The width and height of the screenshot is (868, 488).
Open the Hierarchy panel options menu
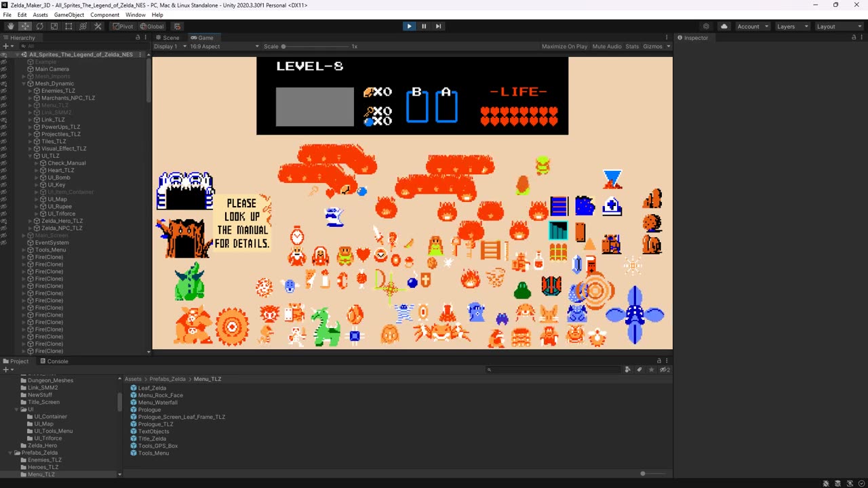pos(146,37)
